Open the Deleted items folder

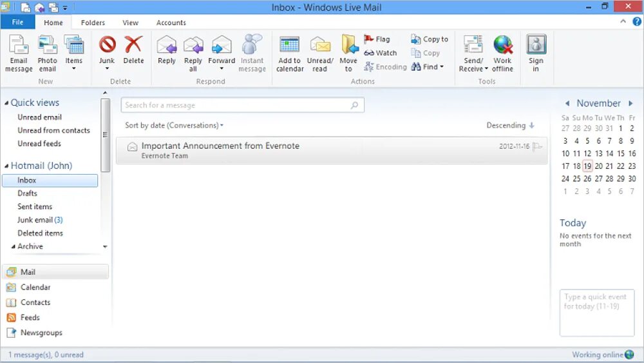coord(40,233)
